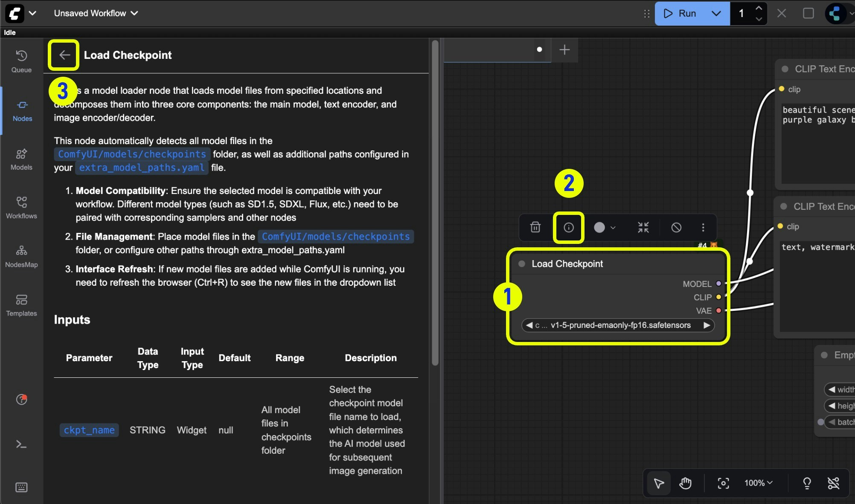Expand the Run button options chevron
Image resolution: width=855 pixels, height=504 pixels.
click(716, 13)
